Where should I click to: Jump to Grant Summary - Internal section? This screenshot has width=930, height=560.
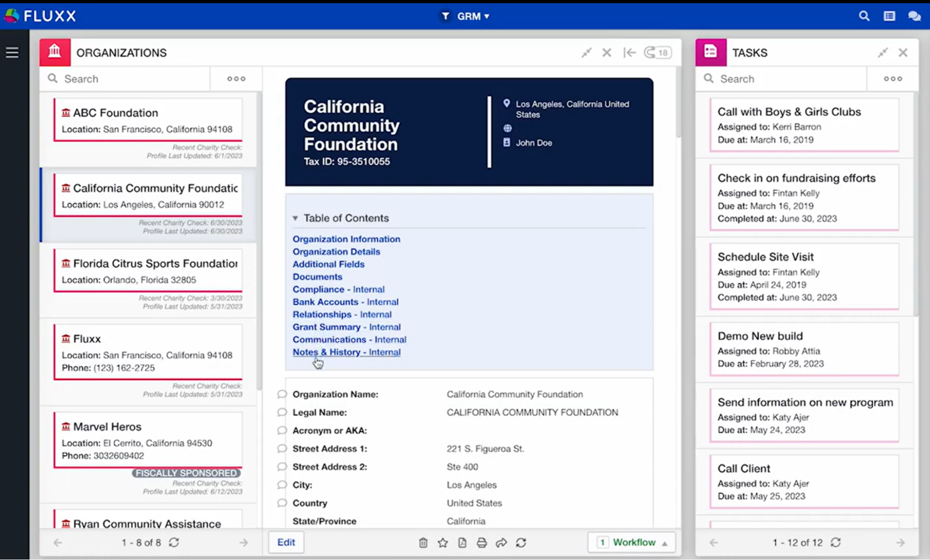tap(347, 327)
